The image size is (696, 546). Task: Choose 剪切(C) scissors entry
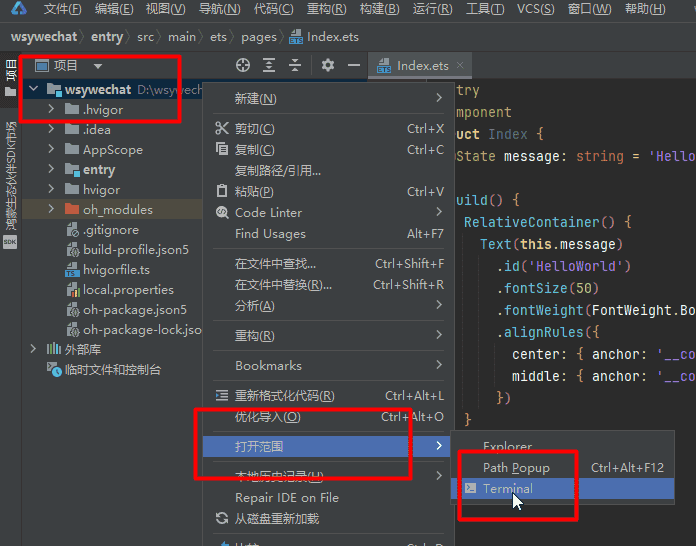click(x=328, y=129)
